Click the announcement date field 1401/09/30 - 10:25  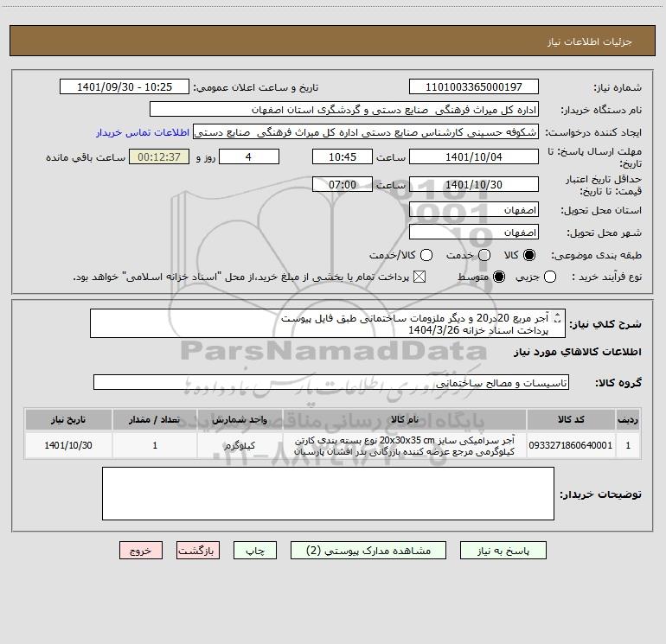tap(125, 87)
